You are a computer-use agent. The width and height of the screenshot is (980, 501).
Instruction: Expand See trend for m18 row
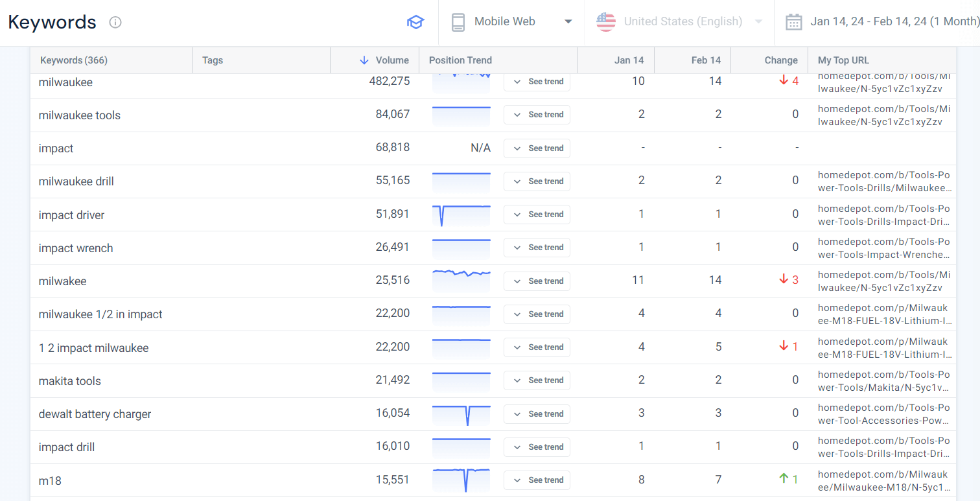tap(537, 480)
